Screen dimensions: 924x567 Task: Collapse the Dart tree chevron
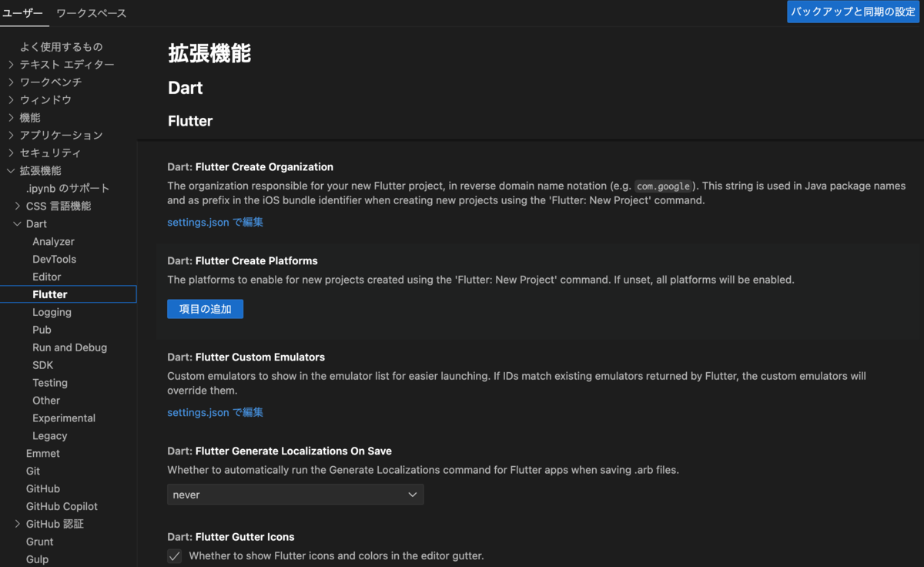tap(18, 224)
